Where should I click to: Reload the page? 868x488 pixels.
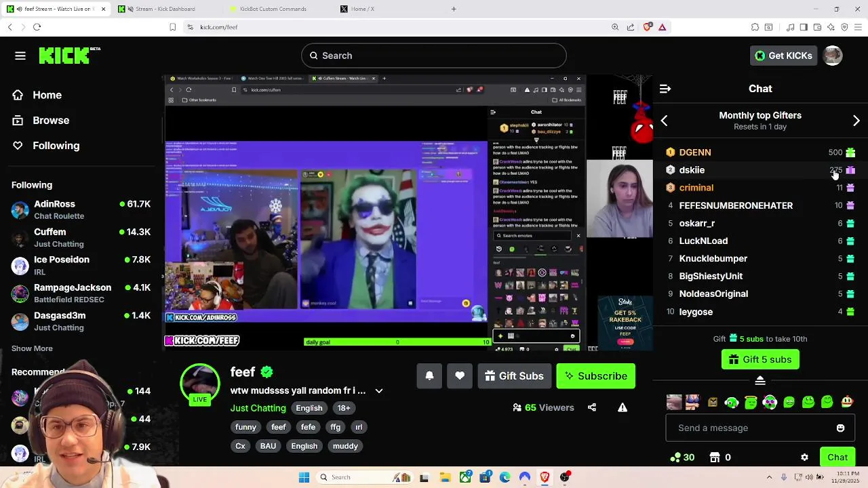tap(37, 27)
